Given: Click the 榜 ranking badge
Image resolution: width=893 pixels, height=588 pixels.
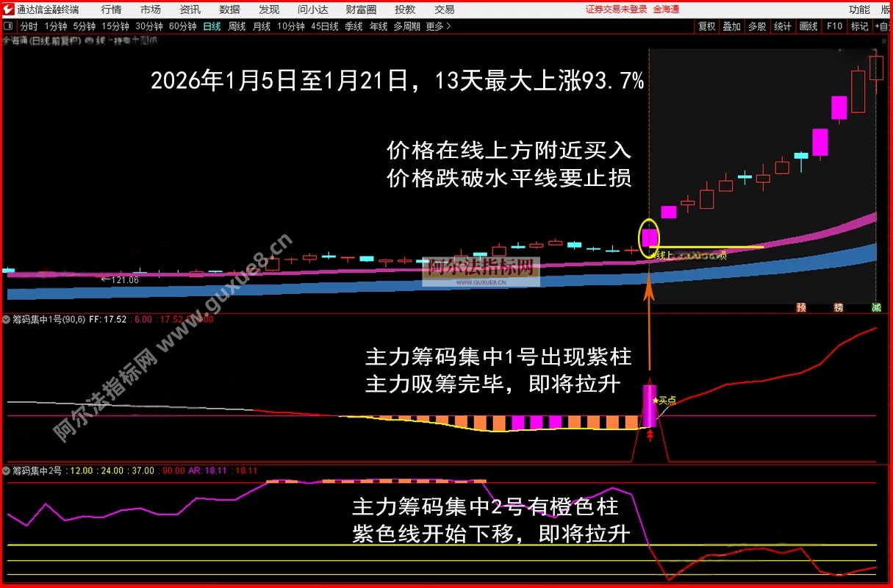Looking at the screenshot, I should [839, 307].
